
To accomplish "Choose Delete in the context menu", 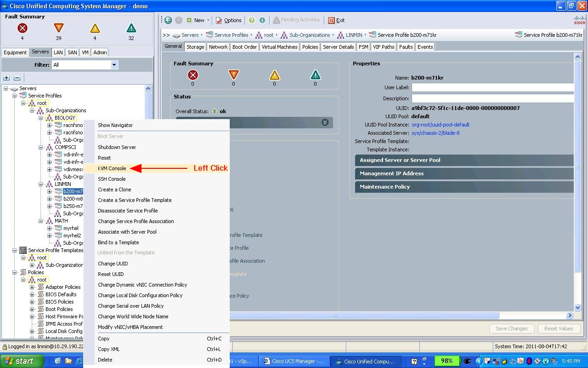I will tap(105, 360).
